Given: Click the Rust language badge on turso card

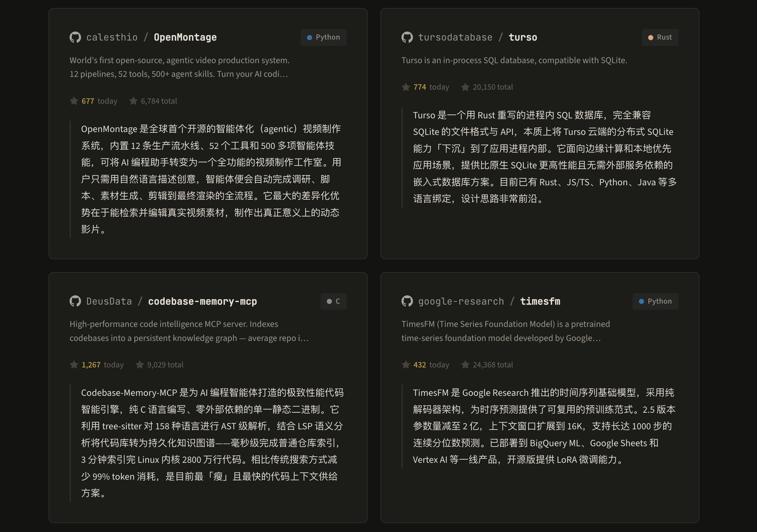Looking at the screenshot, I should [x=660, y=37].
